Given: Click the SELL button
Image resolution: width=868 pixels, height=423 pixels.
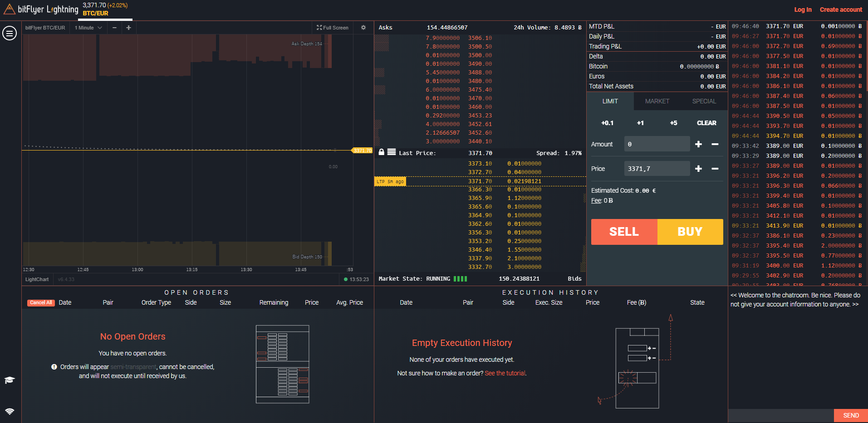Looking at the screenshot, I should [624, 232].
